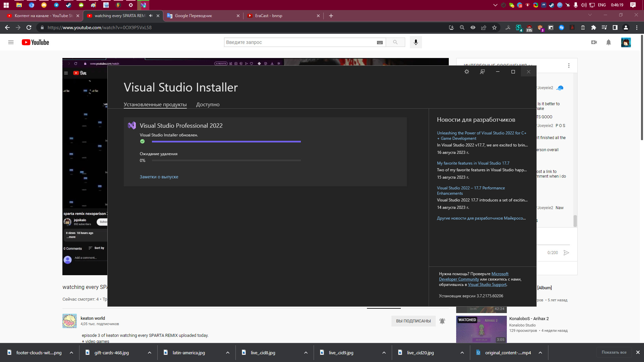Open Заметки о выпуске link
The width and height of the screenshot is (644, 362).
pos(159,177)
